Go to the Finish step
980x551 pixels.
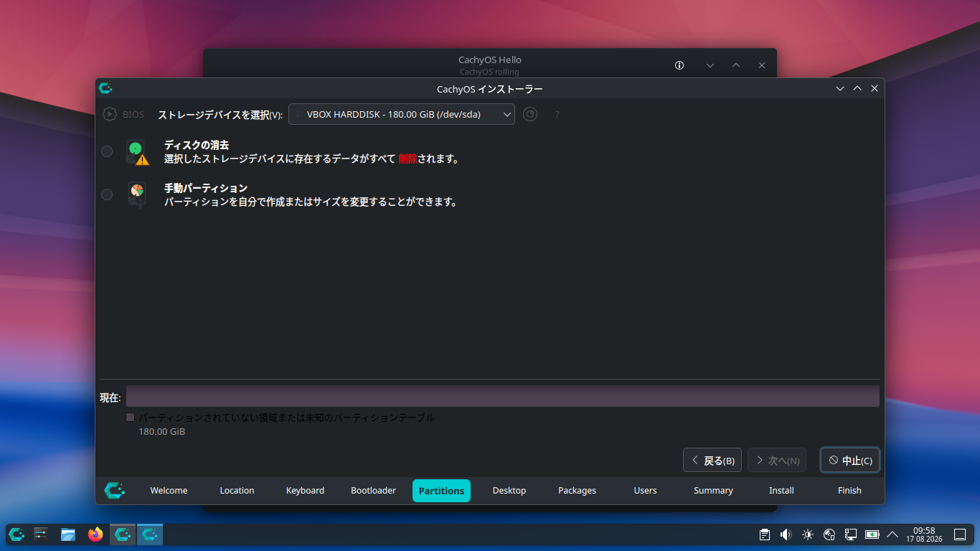(x=849, y=491)
